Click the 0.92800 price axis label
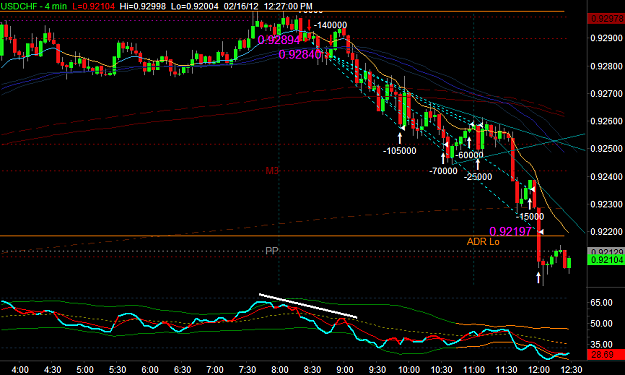 (x=606, y=66)
